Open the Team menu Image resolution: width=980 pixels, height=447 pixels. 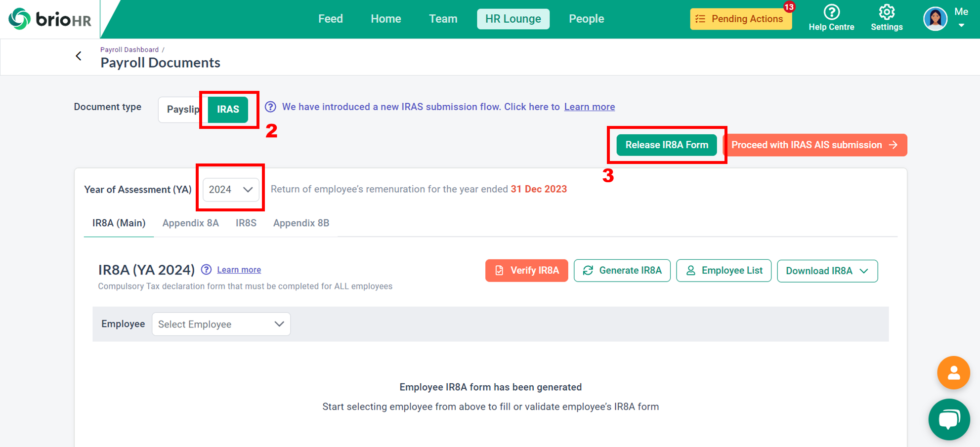(443, 19)
